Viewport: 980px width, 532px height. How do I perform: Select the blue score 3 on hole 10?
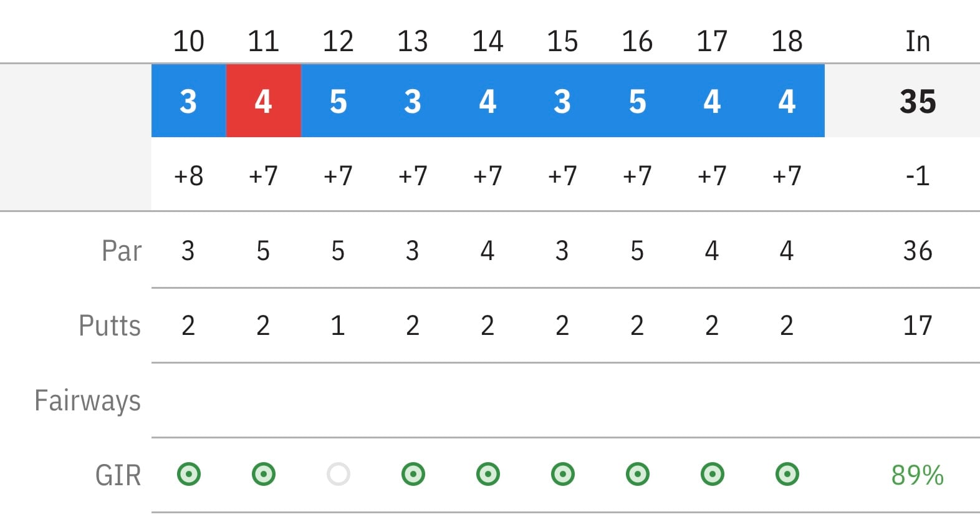pos(189,100)
